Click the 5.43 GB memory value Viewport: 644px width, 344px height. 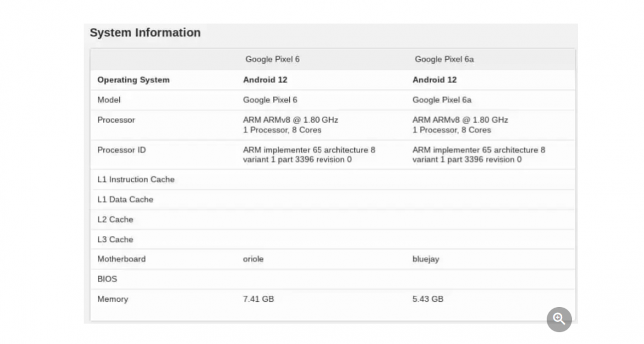pos(428,299)
